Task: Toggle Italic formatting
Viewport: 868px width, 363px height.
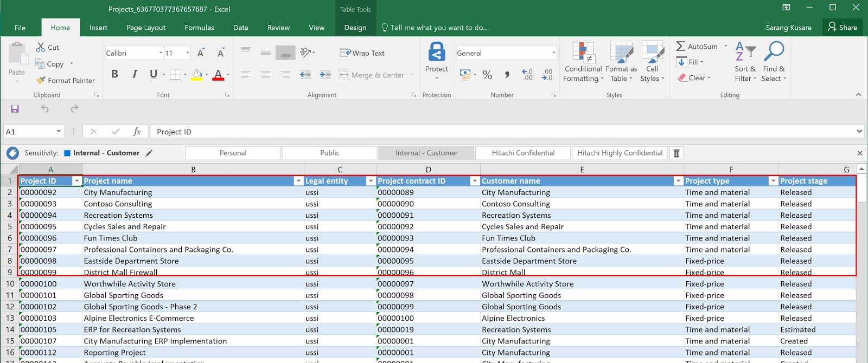Action: tap(135, 74)
